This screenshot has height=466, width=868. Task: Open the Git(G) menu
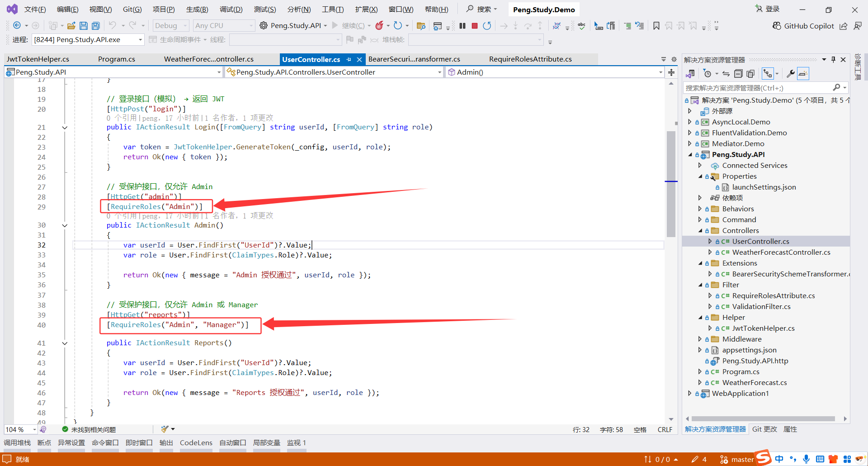click(132, 10)
